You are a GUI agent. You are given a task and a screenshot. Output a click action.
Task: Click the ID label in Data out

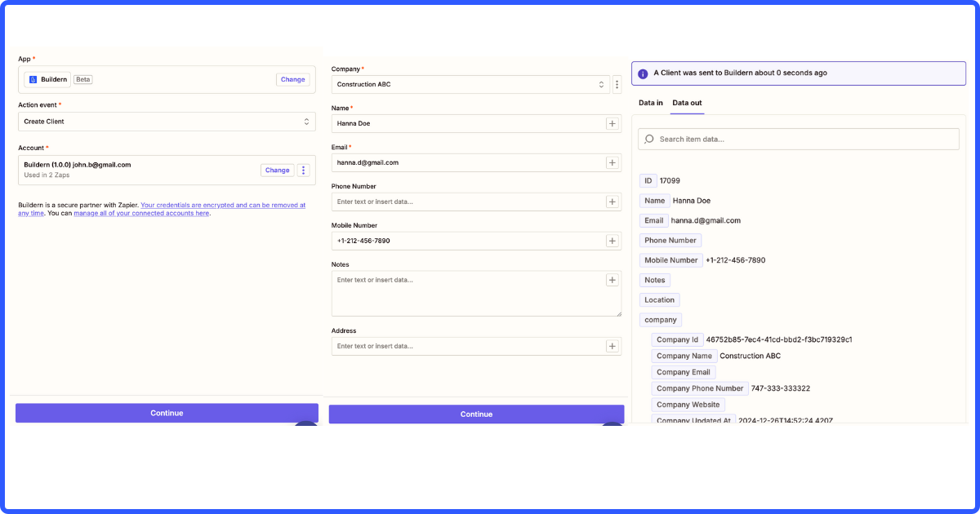pyautogui.click(x=648, y=180)
